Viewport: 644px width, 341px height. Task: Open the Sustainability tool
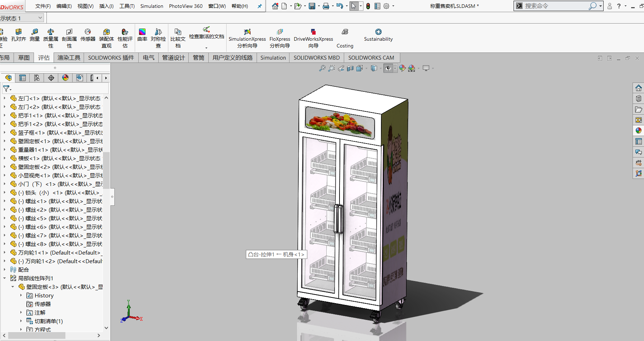pos(378,35)
